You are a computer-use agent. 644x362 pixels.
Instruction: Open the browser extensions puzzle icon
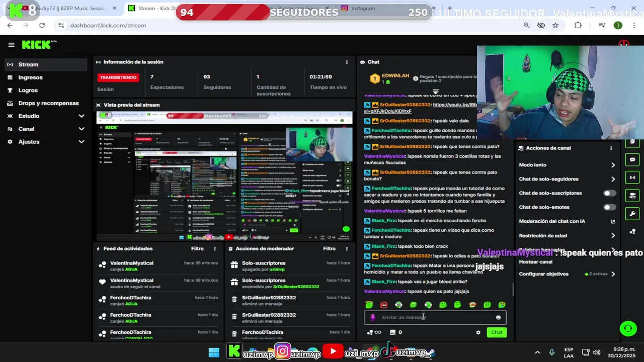tap(578, 25)
